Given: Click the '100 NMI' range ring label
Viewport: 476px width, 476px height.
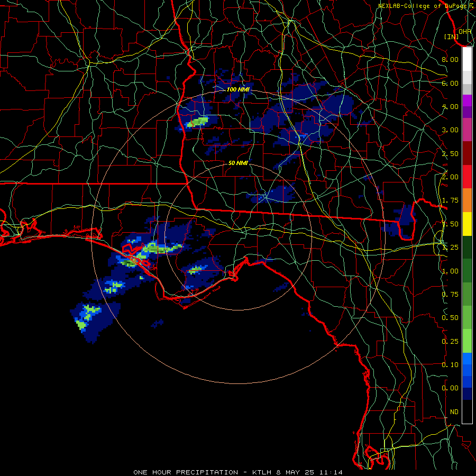Looking at the screenshot, I should point(238,89).
